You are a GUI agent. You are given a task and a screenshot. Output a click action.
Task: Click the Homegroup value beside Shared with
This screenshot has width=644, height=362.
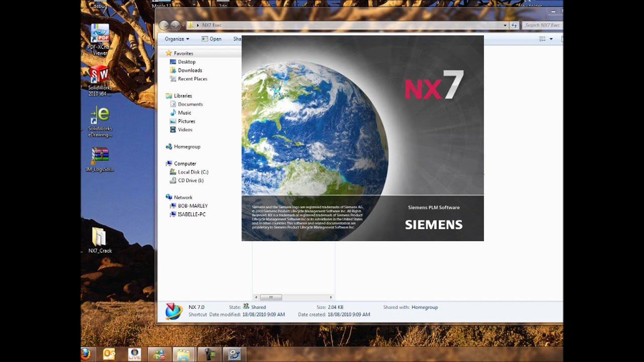(425, 307)
